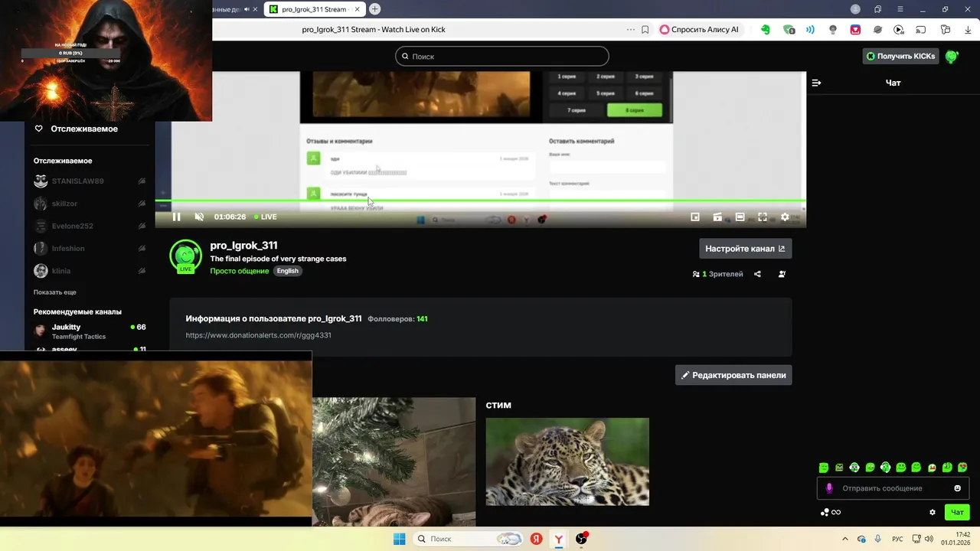Click the English language tag
Image resolution: width=980 pixels, height=551 pixels.
[287, 271]
